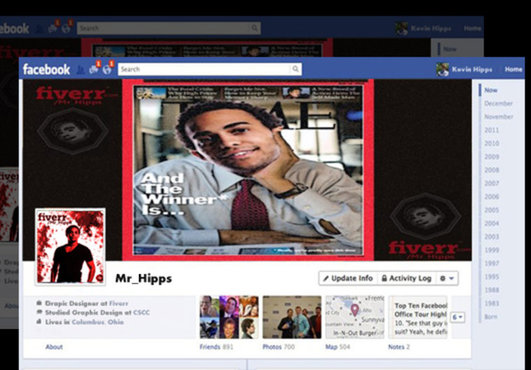This screenshot has width=531, height=370.
Task: Click the facebook logo in front window
Action: (46, 69)
